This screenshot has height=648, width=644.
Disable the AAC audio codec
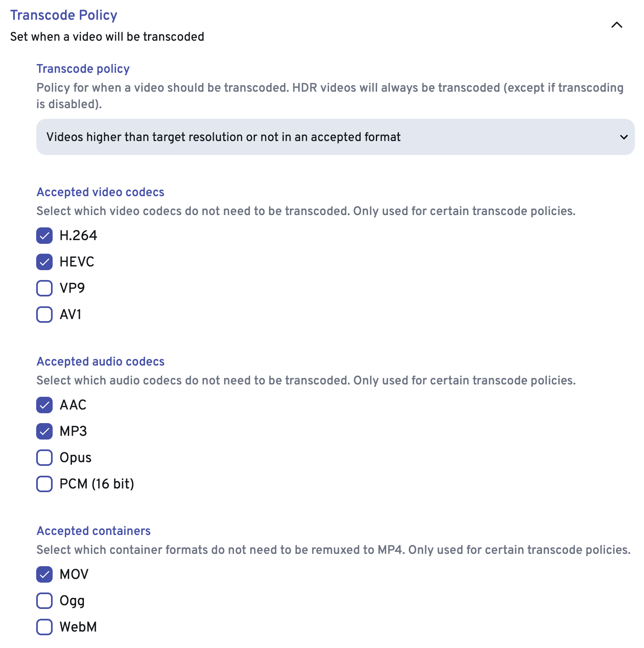pos(44,405)
